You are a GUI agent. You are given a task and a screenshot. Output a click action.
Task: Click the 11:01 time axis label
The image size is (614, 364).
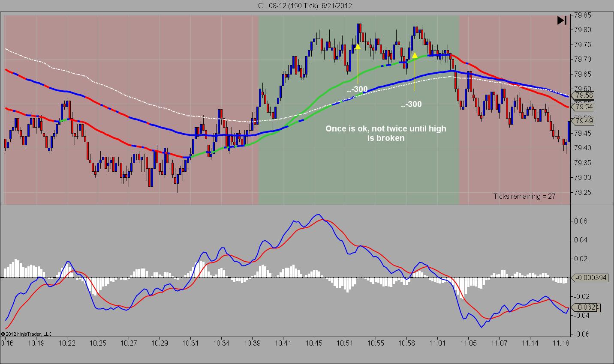(x=437, y=343)
